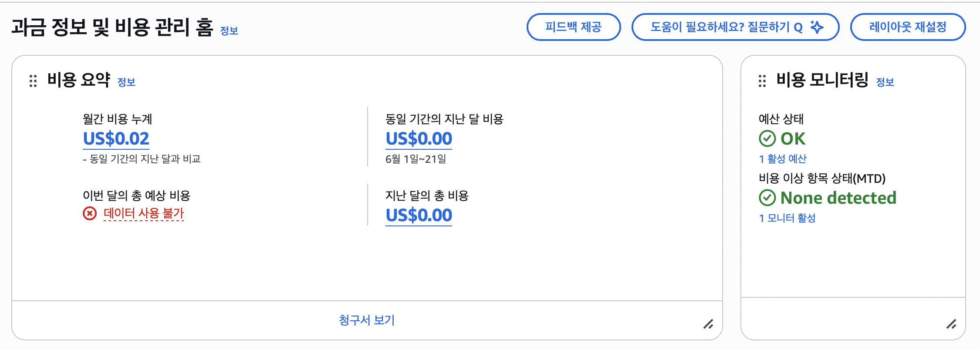This screenshot has height=350, width=980.
Task: Click the drag handle of 비용 요약 widget
Action: [33, 81]
